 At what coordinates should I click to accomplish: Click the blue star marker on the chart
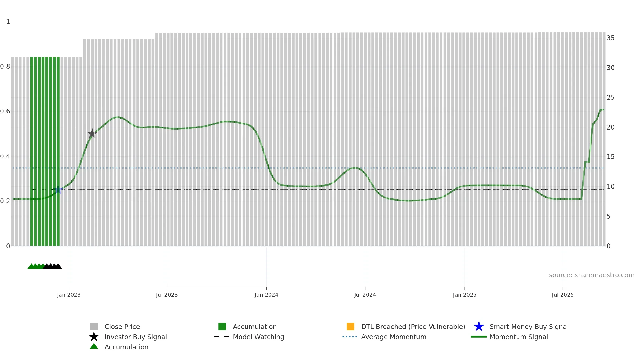coord(58,190)
